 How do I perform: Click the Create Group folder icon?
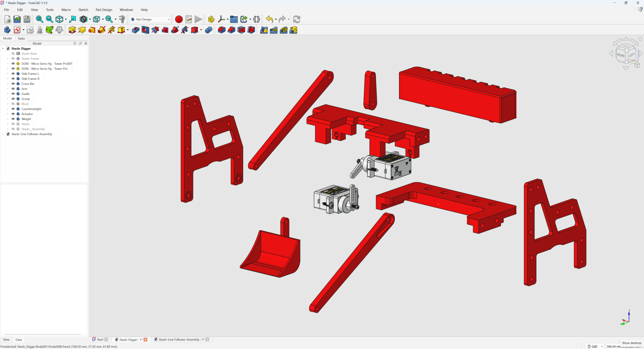[x=234, y=19]
